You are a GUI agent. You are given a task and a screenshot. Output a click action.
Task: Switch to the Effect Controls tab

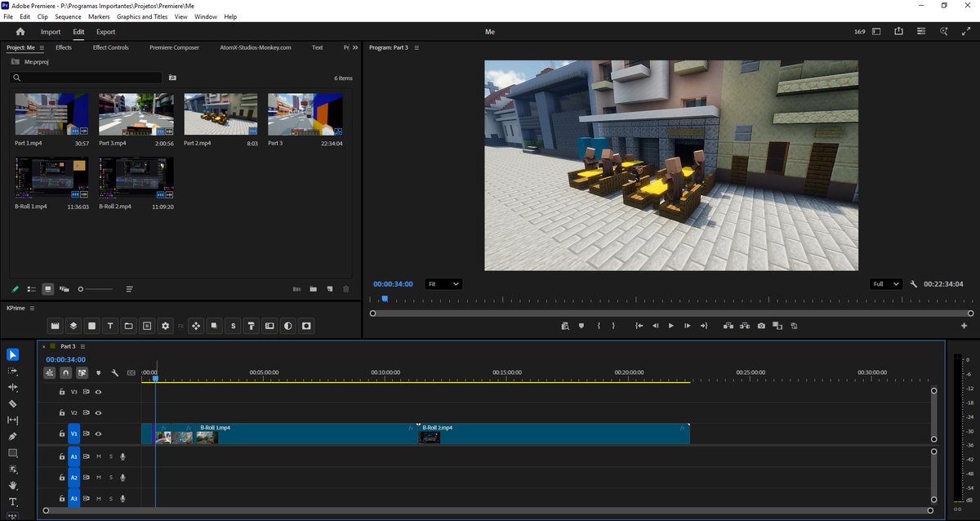click(x=110, y=47)
